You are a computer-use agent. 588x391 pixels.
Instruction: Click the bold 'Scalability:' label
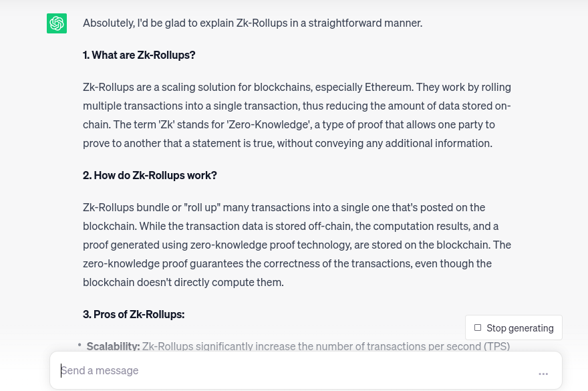(x=113, y=346)
